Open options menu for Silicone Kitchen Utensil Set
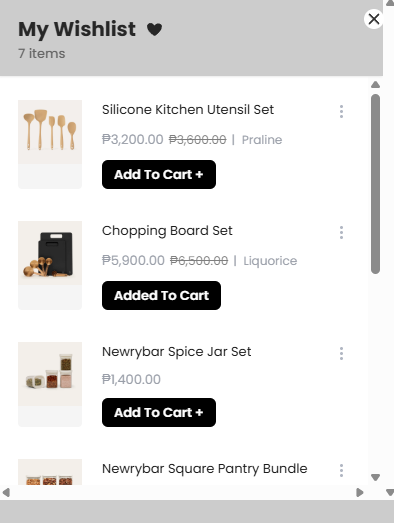 coord(341,111)
